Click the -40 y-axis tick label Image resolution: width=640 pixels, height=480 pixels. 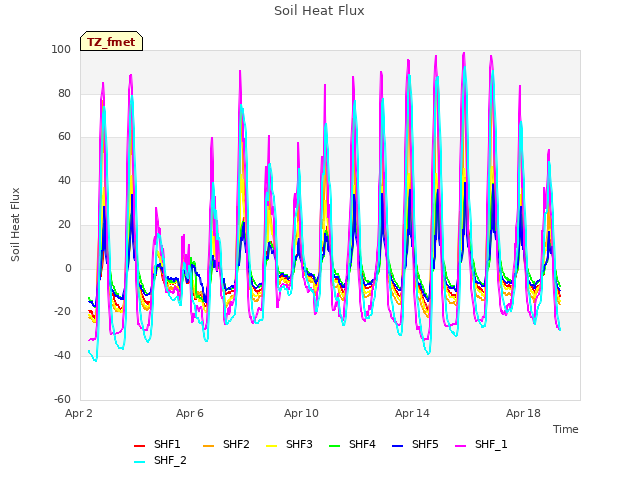(62, 356)
